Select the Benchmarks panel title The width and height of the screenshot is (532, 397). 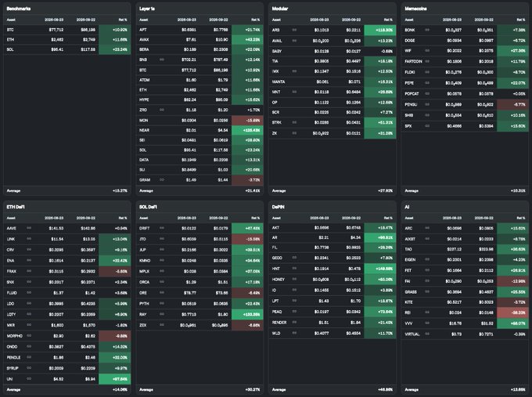pyautogui.click(x=19, y=9)
